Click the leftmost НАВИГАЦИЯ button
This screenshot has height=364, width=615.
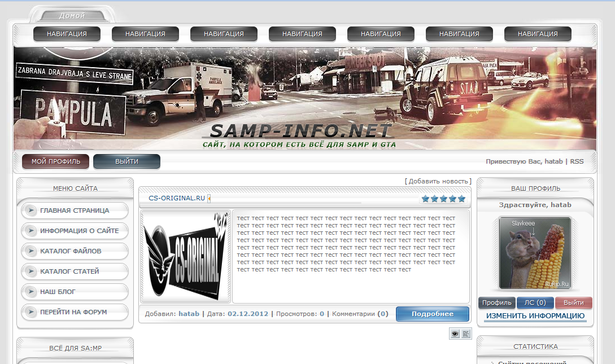tap(67, 34)
